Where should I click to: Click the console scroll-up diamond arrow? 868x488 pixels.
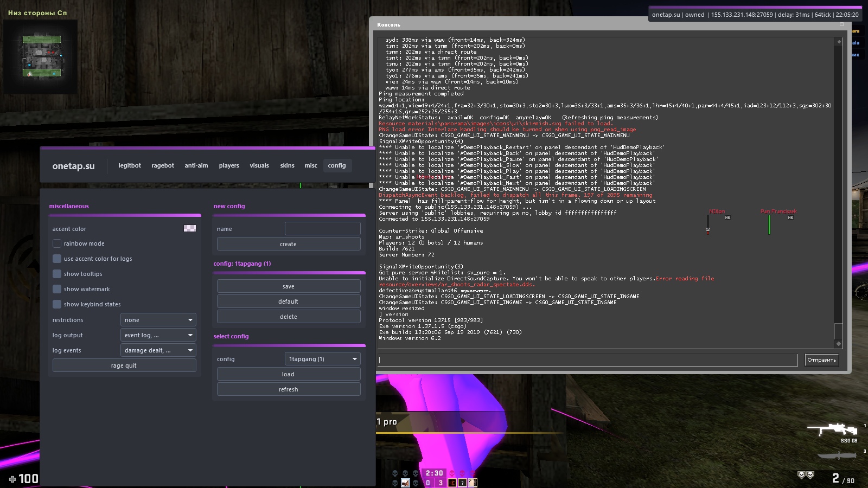tap(839, 42)
